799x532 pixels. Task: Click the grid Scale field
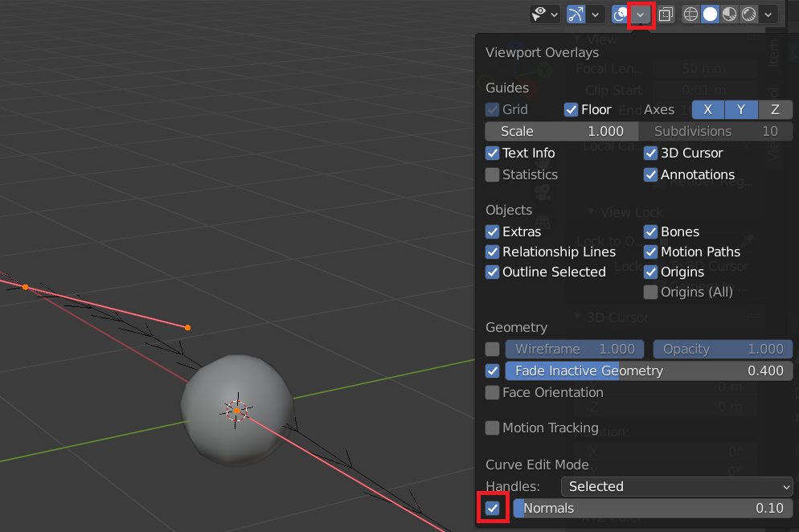click(x=562, y=132)
